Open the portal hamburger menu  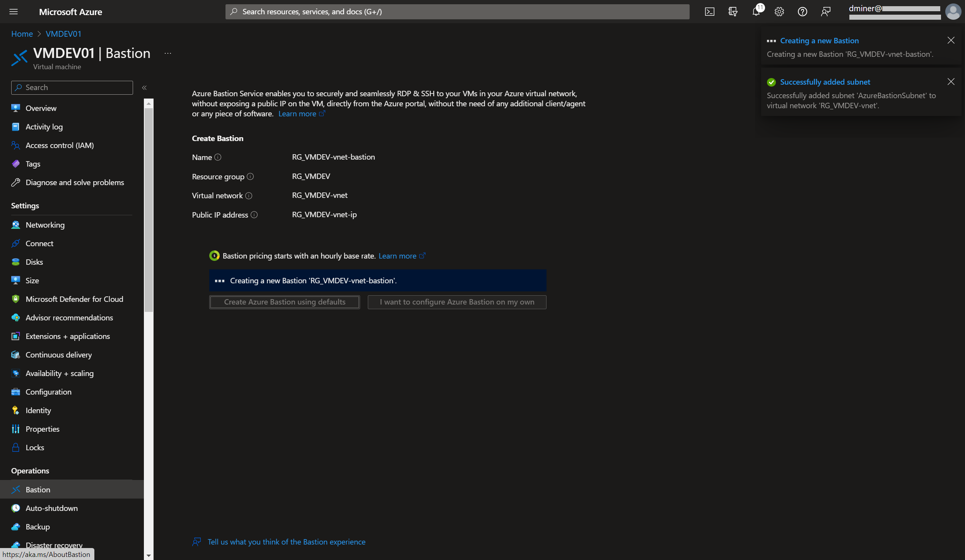[x=14, y=12]
